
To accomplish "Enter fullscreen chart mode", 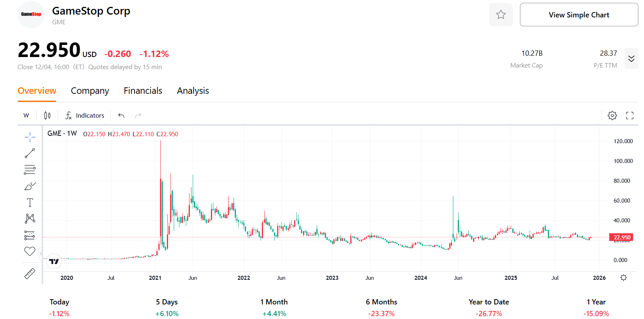I will (629, 116).
